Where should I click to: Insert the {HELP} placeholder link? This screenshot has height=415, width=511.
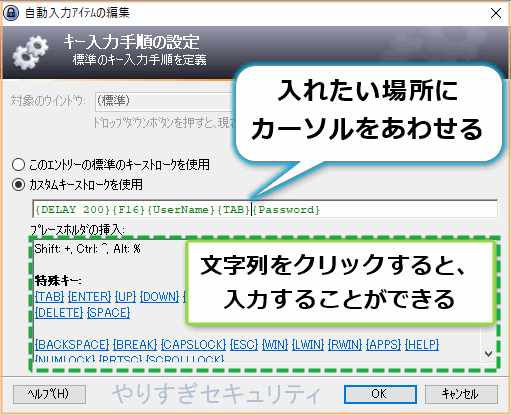422,344
